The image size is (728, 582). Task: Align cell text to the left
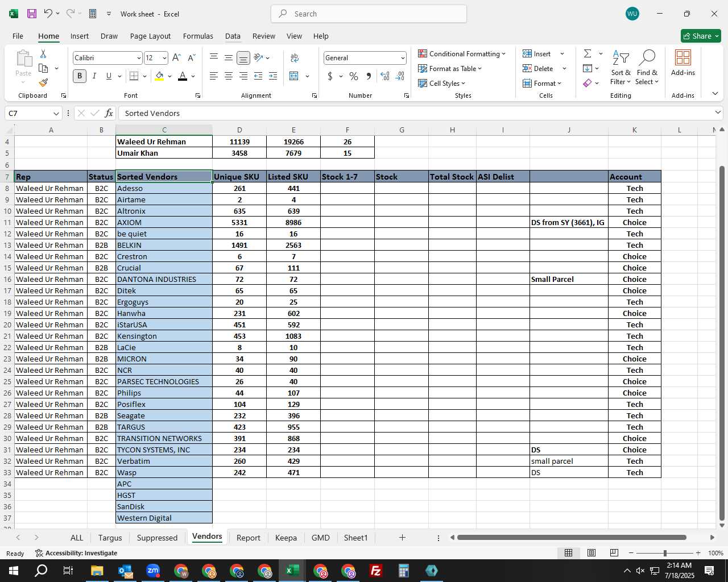pos(214,76)
